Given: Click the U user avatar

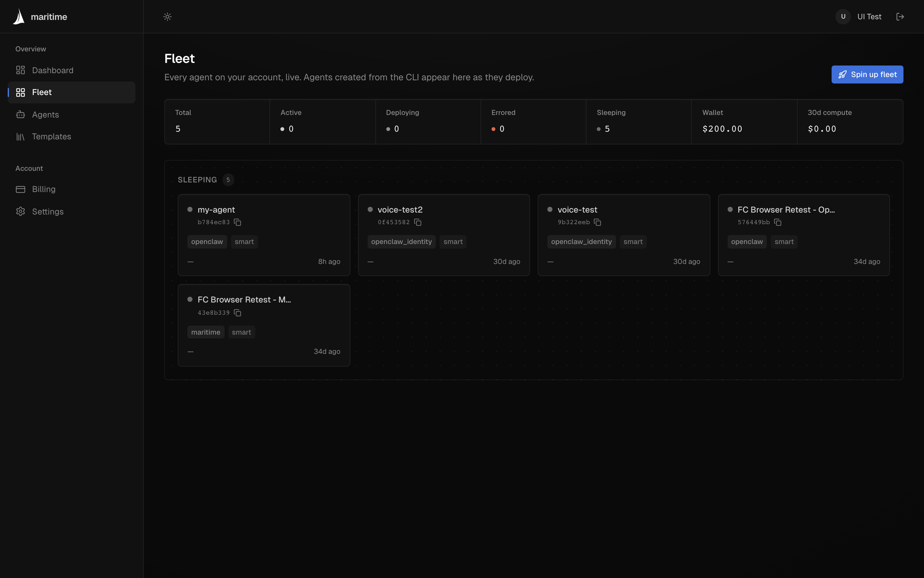Looking at the screenshot, I should coord(843,16).
